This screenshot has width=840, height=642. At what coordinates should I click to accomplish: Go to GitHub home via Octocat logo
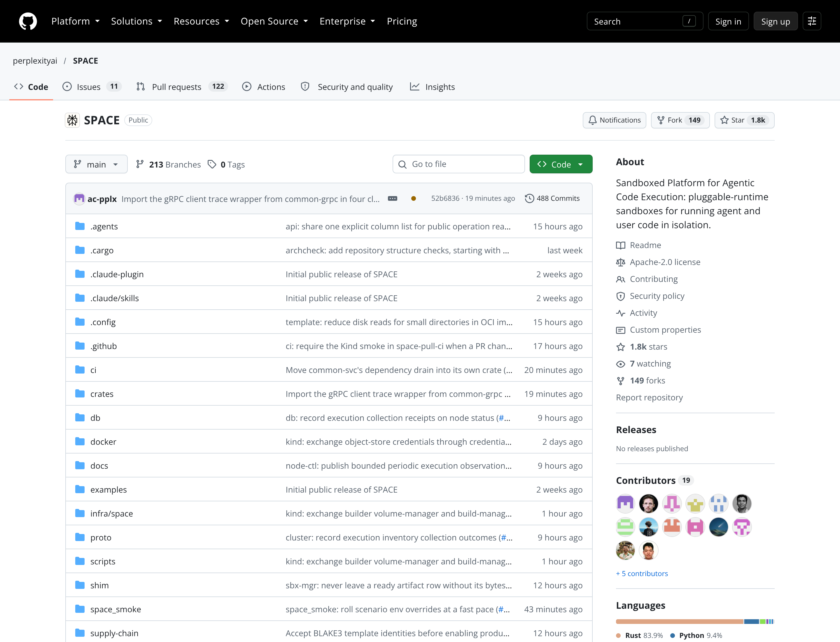28,21
